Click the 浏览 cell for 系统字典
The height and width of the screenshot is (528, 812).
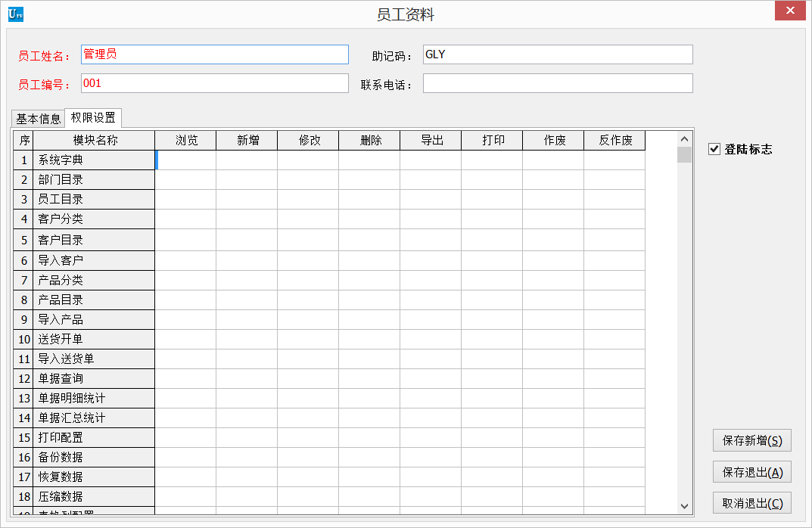click(185, 160)
